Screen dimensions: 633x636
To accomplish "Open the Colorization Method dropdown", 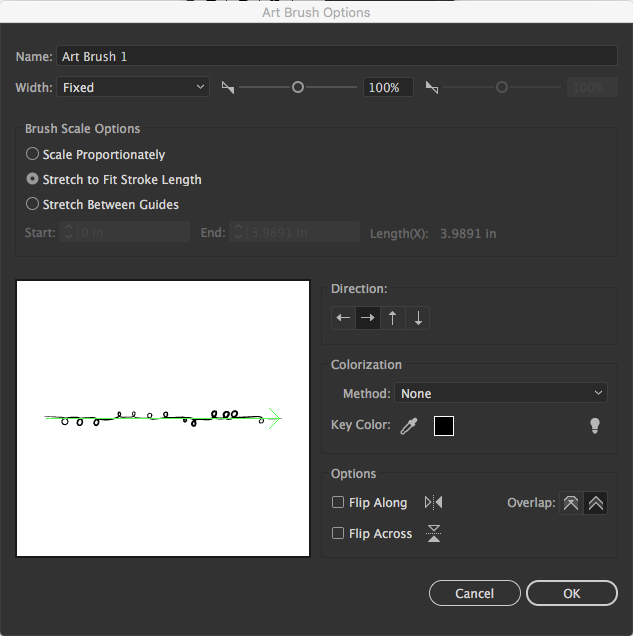I will click(x=500, y=394).
